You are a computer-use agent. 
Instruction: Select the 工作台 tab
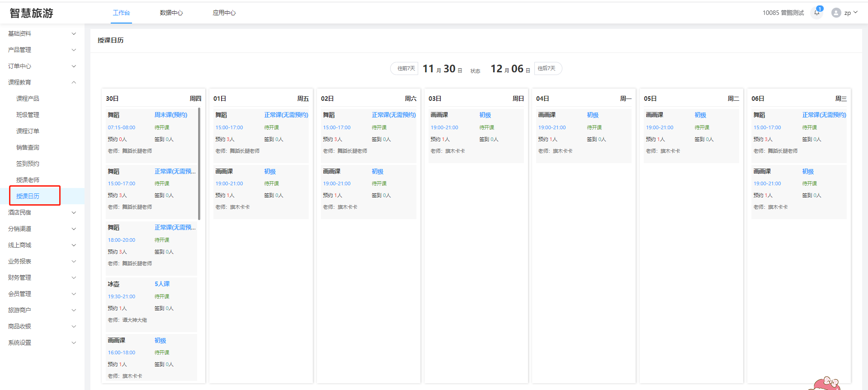pos(121,13)
